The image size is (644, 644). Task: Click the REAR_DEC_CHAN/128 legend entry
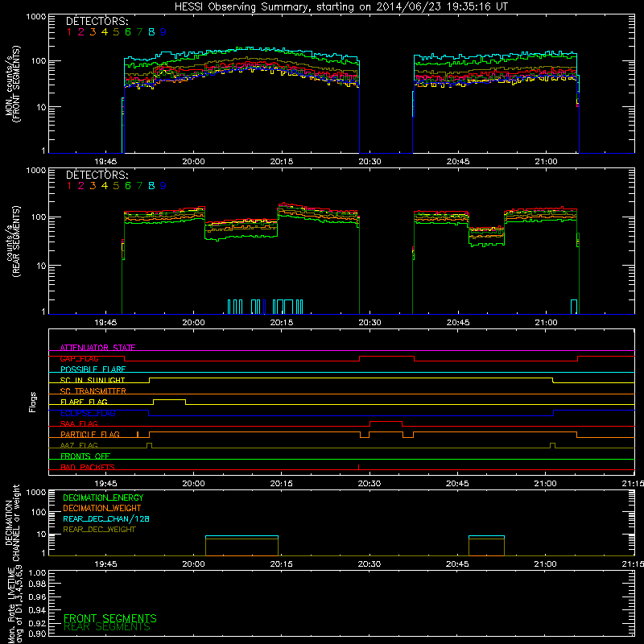(x=106, y=519)
